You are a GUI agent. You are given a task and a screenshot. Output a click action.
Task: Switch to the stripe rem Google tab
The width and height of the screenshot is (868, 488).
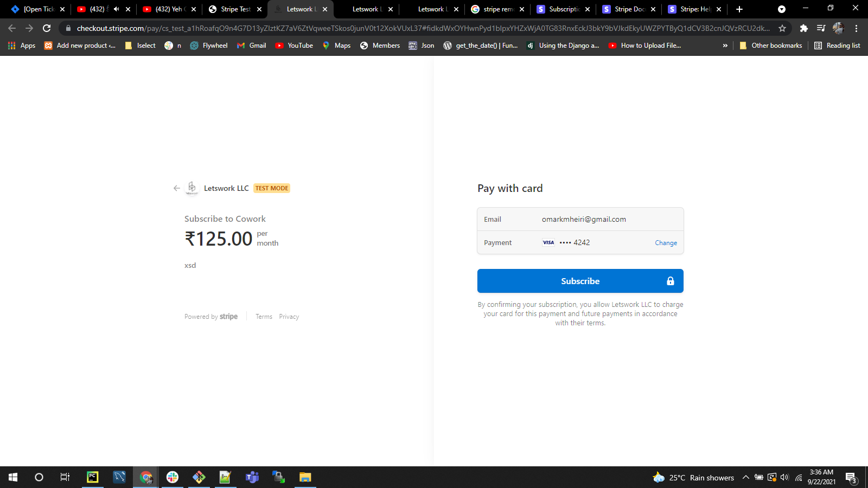tap(498, 9)
